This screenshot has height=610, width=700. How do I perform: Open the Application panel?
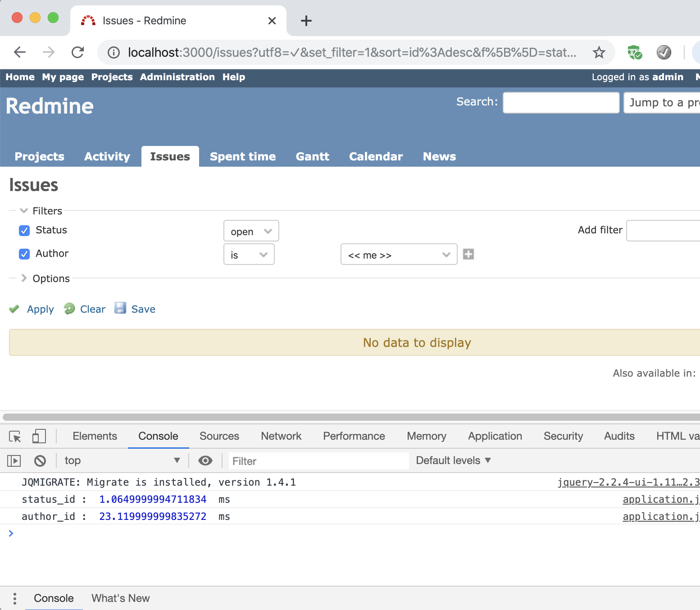(495, 436)
